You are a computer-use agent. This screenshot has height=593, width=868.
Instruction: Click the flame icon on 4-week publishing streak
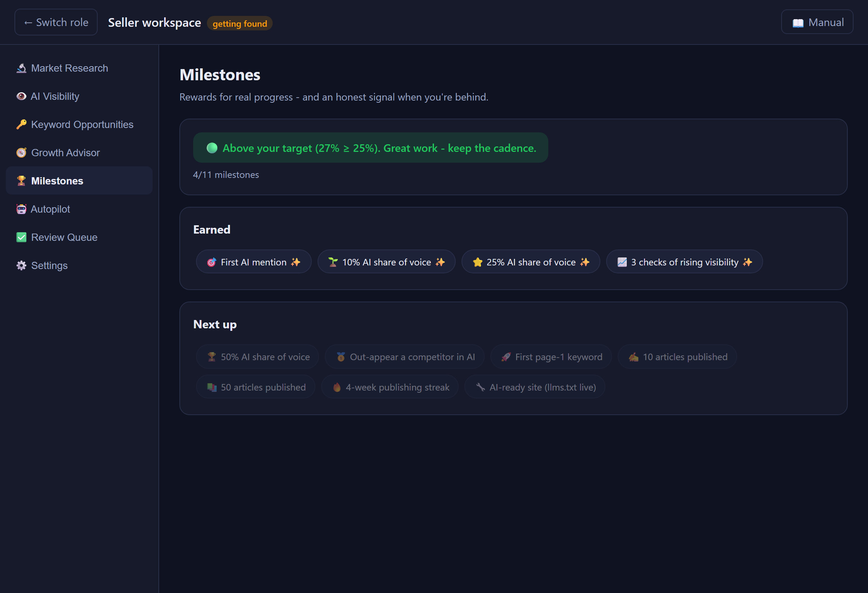point(336,387)
